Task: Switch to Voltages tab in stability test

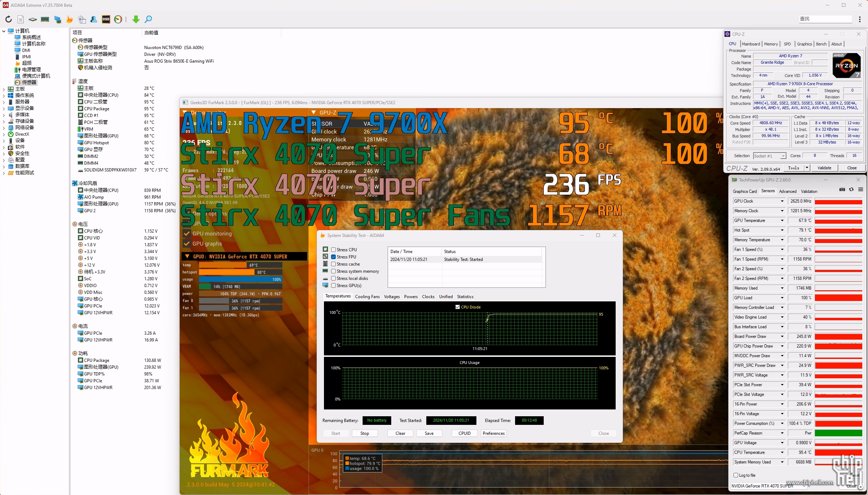Action: 392,297
